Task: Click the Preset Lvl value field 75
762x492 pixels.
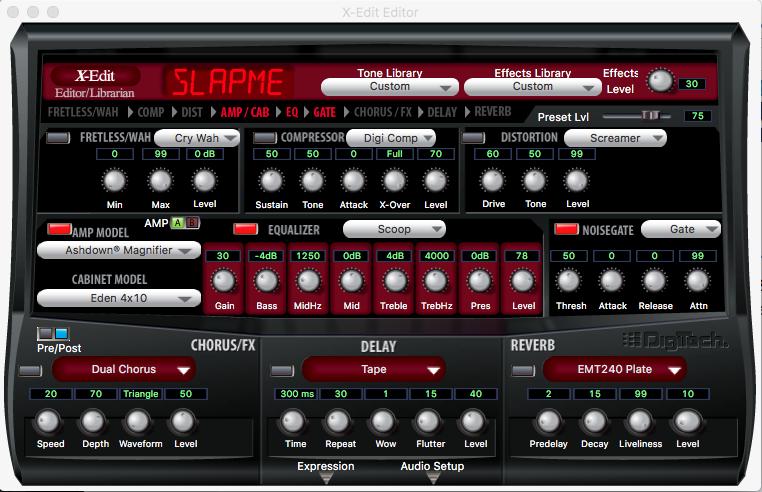Action: 697,116
